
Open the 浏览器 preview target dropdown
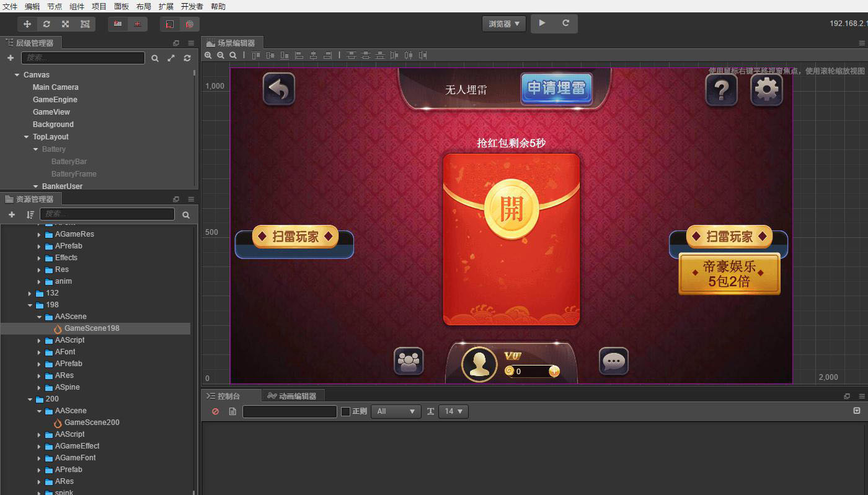[x=503, y=24]
